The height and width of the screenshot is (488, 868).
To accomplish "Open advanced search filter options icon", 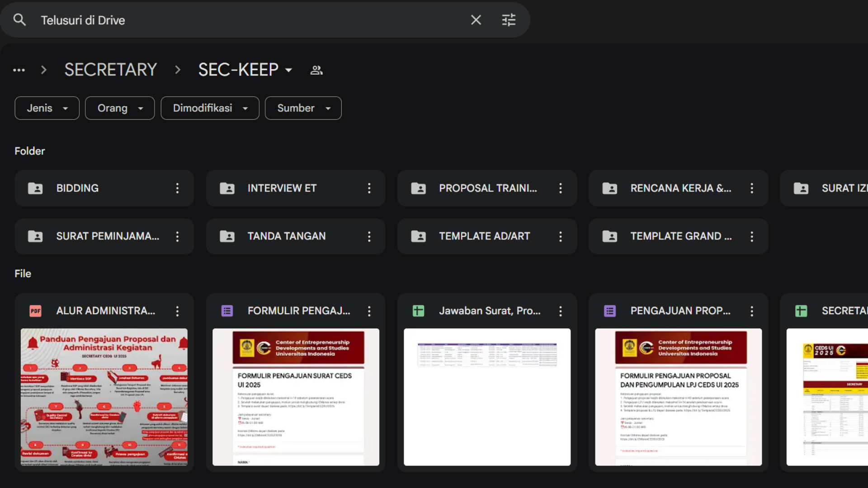I will (x=509, y=20).
